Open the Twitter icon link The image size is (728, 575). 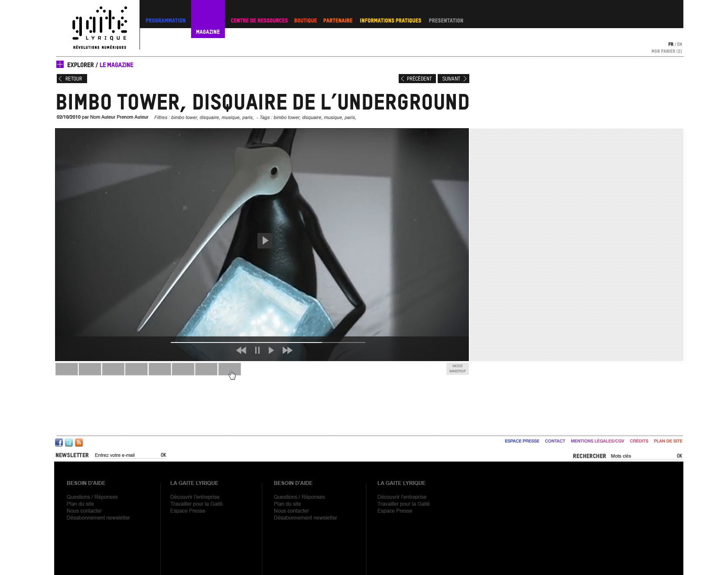click(69, 443)
